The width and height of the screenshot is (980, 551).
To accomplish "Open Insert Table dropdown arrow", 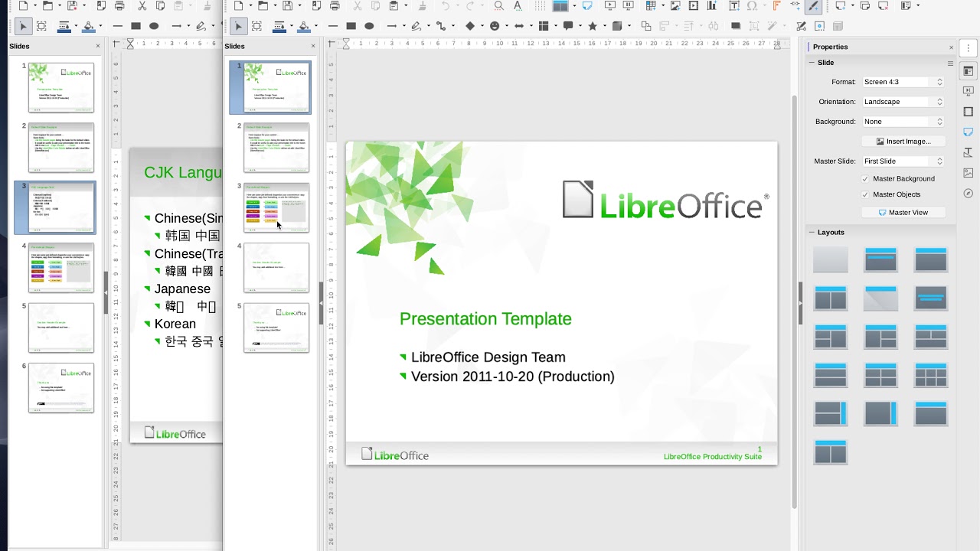I will pyautogui.click(x=663, y=5).
